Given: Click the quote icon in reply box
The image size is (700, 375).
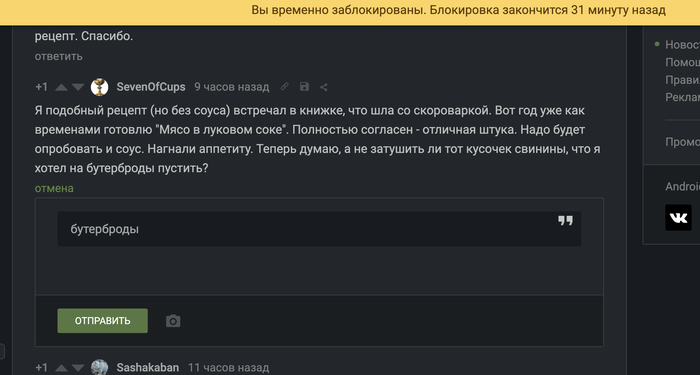Looking at the screenshot, I should point(565,221).
